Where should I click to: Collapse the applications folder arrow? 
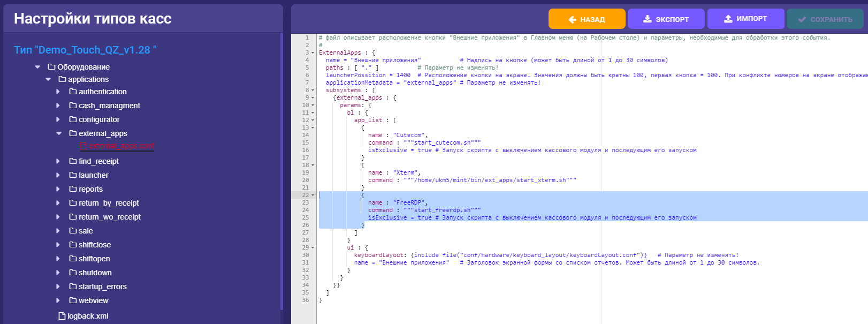pos(48,79)
